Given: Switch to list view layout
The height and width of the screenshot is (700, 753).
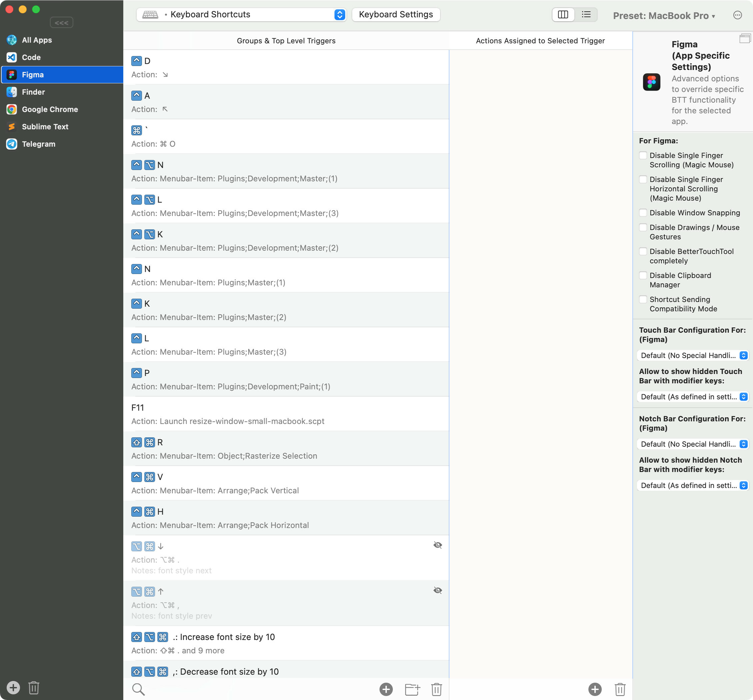Looking at the screenshot, I should [586, 14].
